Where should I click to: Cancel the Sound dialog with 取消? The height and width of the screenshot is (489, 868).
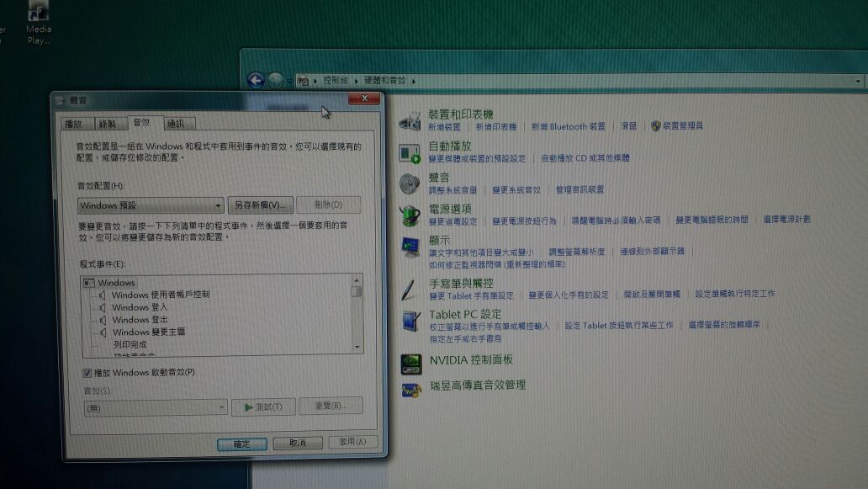(298, 443)
